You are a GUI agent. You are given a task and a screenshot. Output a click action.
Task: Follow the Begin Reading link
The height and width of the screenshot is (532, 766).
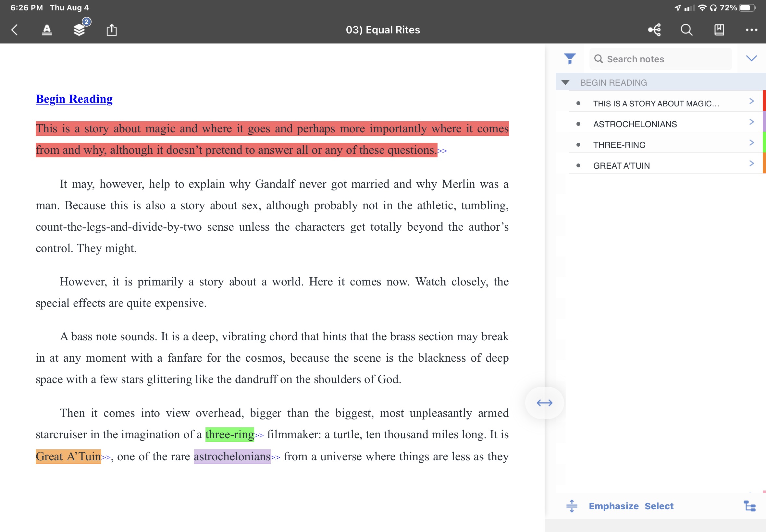click(74, 99)
